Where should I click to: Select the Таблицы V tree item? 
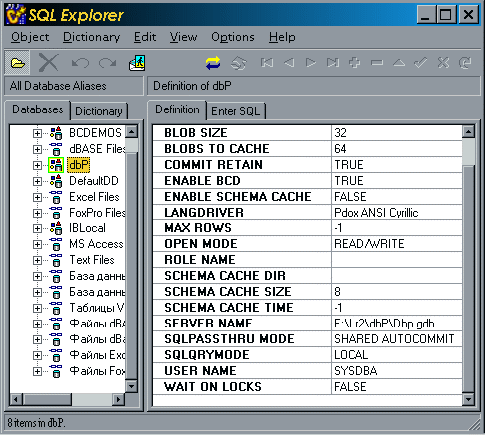[x=97, y=308]
